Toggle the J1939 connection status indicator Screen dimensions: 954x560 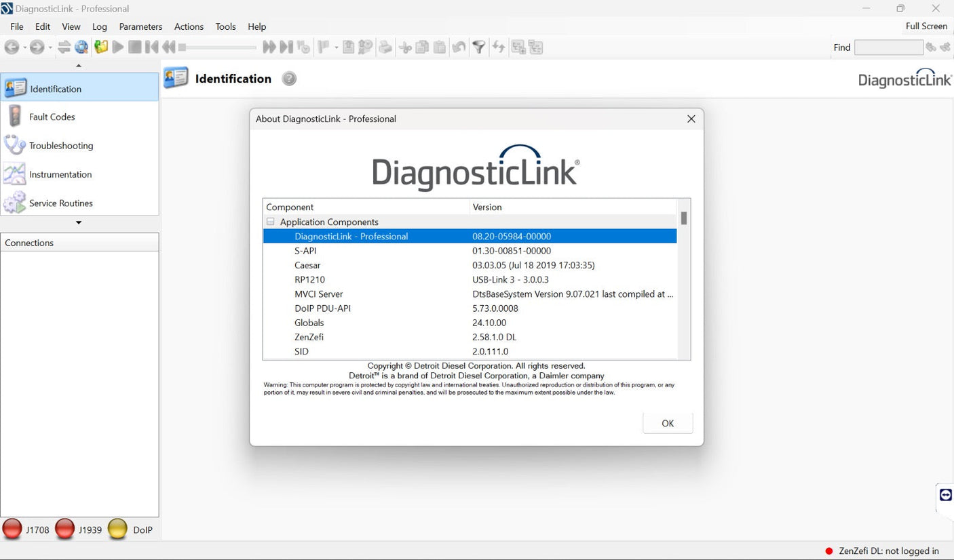64,529
